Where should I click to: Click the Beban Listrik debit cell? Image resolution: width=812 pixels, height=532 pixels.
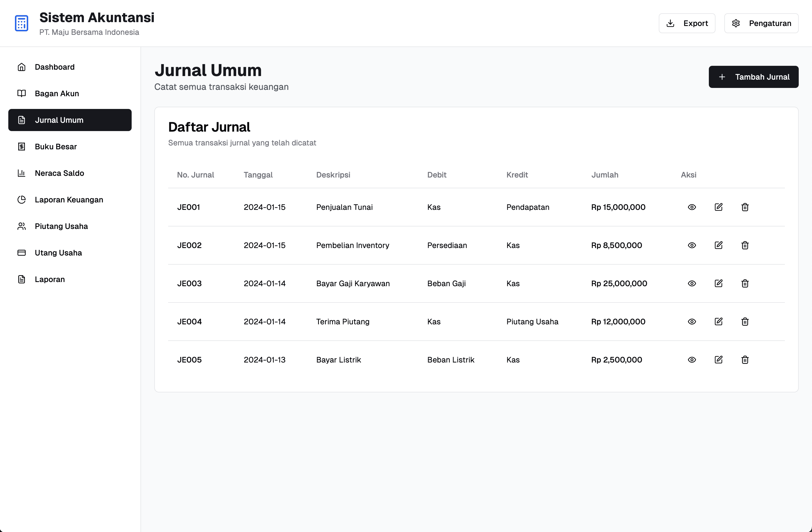[x=451, y=360]
